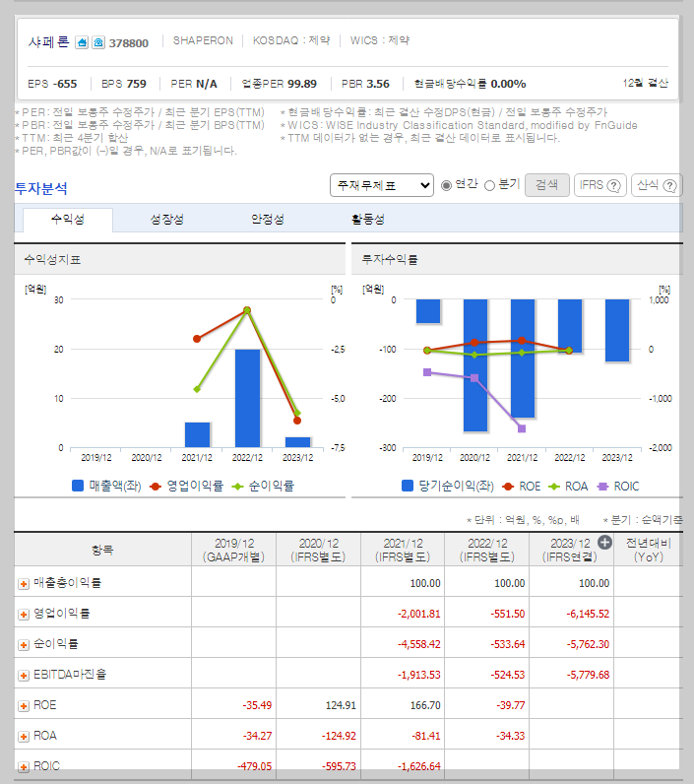Expand the 매출총이익률 row
The width and height of the screenshot is (694, 784).
pyautogui.click(x=24, y=583)
